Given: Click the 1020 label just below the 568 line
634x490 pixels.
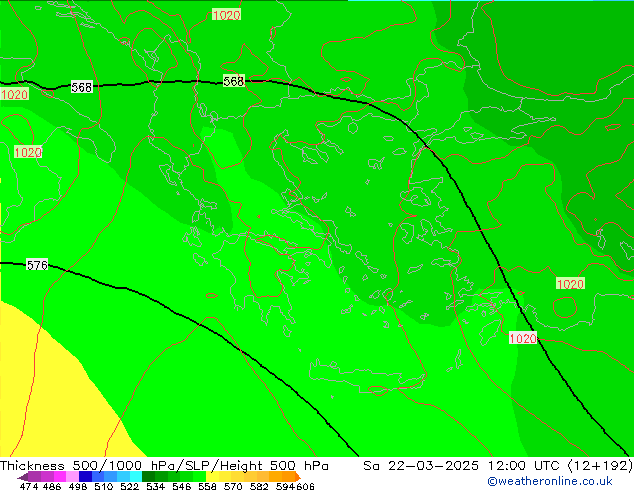Looking at the screenshot, I should pyautogui.click(x=15, y=95).
